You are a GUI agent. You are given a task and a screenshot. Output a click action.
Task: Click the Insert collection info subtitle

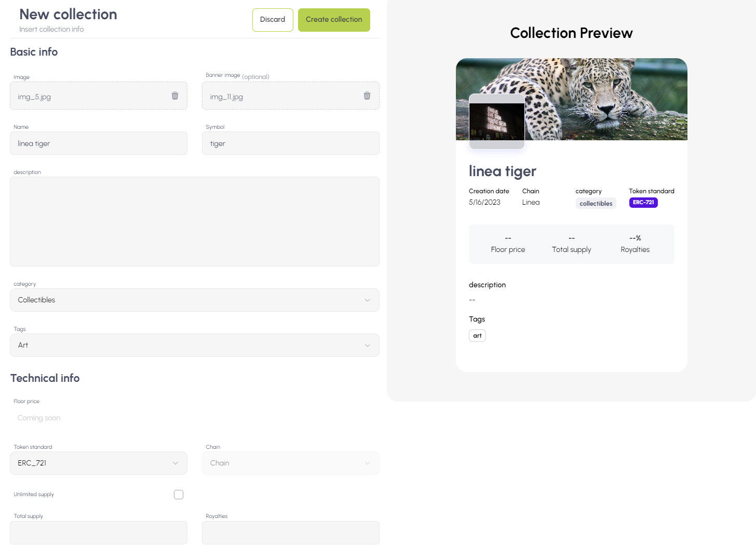pyautogui.click(x=51, y=29)
